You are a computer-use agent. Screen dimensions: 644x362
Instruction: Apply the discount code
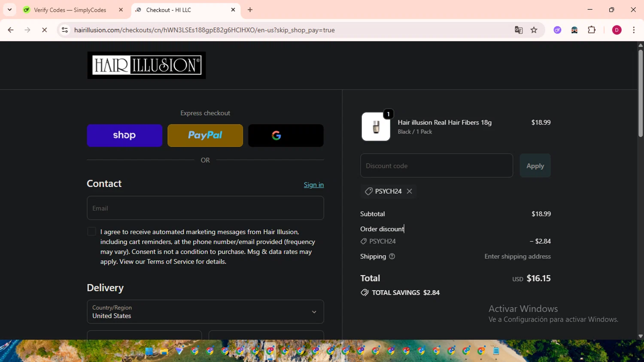[x=535, y=166]
